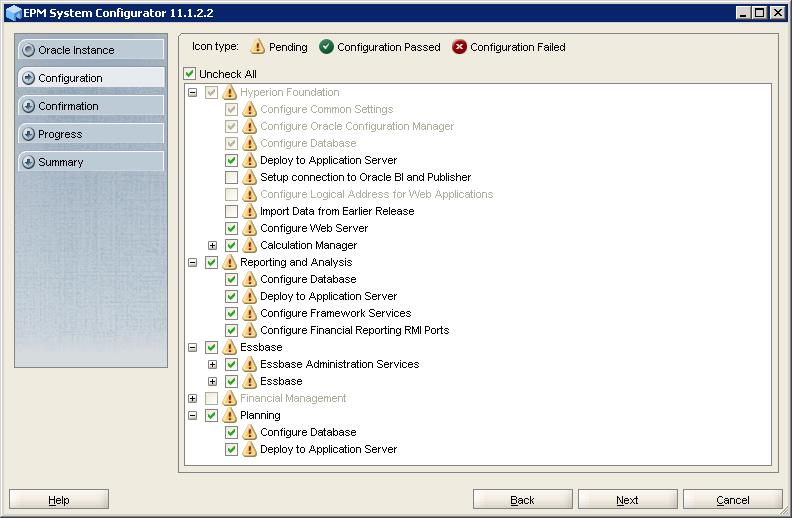
Task: Click the EPM System Configurator title bar icon
Action: 14,13
